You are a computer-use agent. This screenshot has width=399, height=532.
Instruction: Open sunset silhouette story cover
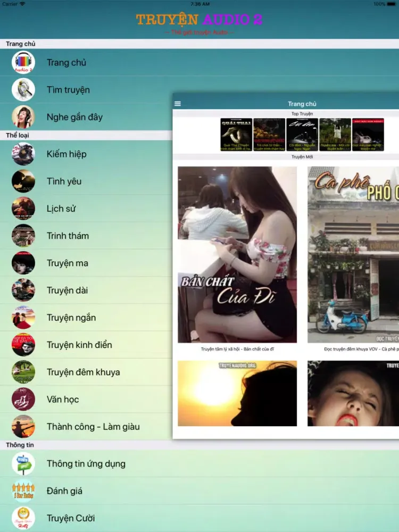pyautogui.click(x=237, y=393)
